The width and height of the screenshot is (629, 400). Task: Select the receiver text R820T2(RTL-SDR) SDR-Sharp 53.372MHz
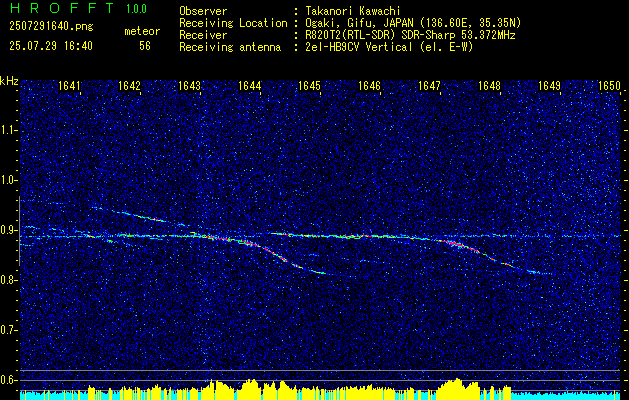410,35
